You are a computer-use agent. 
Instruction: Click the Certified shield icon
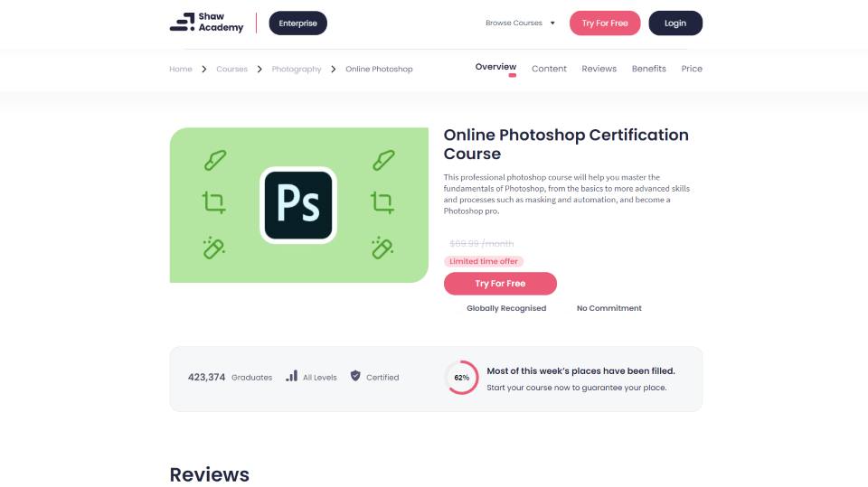click(x=355, y=376)
